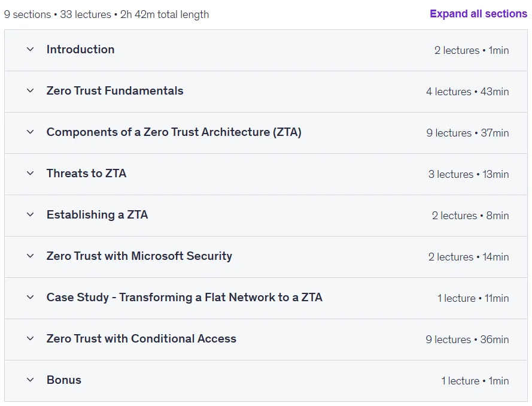Click the chevron icon beside Bonus
The width and height of the screenshot is (532, 406).
[x=30, y=380]
